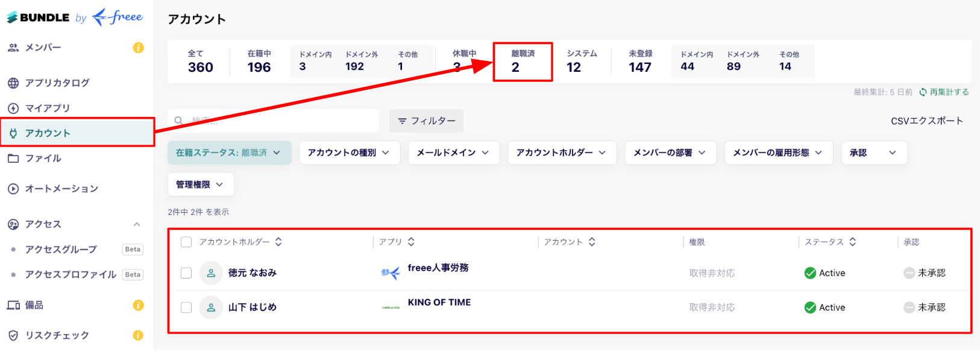Image resolution: width=980 pixels, height=357 pixels.
Task: Click the KING OF TIME app icon
Action: tap(391, 308)
